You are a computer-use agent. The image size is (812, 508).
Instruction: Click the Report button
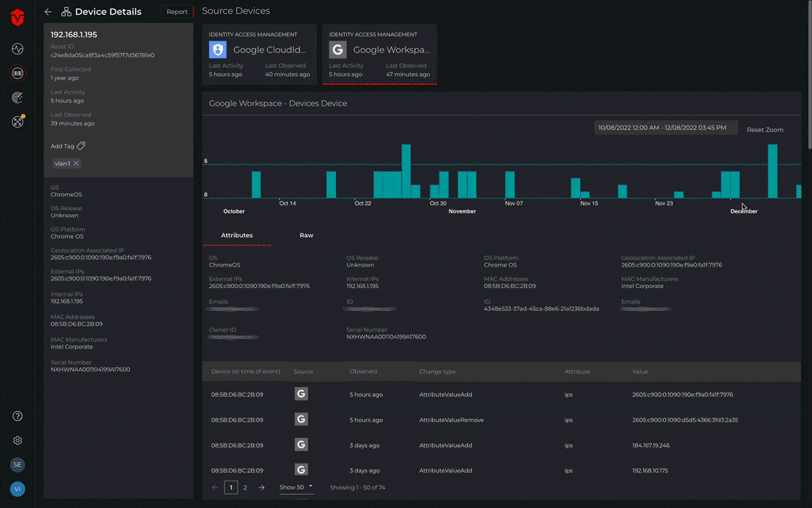[x=177, y=11]
